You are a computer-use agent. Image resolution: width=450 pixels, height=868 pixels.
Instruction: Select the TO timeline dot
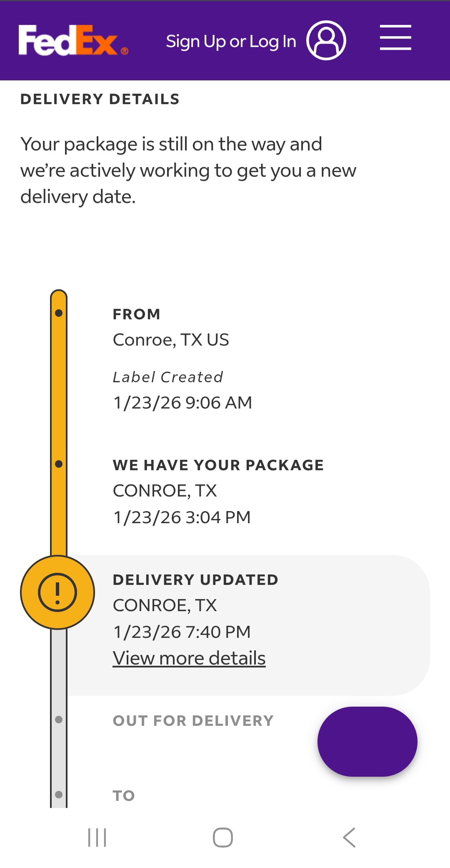click(59, 795)
